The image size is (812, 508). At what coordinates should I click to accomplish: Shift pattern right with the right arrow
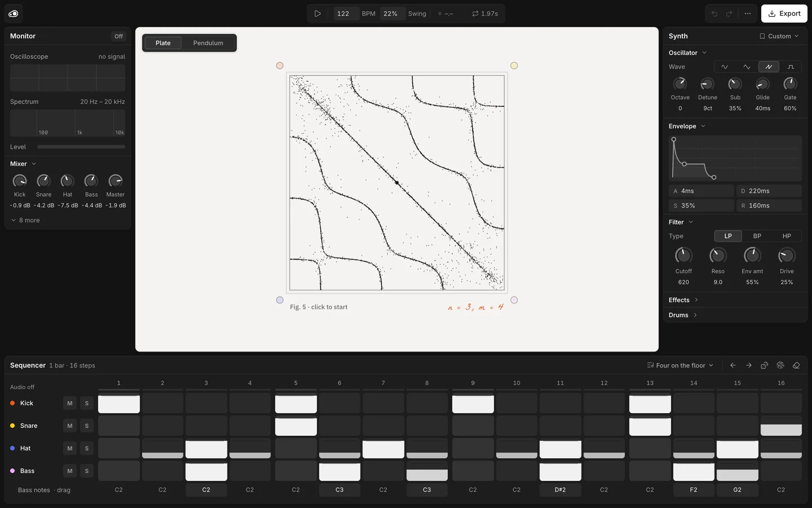coord(749,365)
